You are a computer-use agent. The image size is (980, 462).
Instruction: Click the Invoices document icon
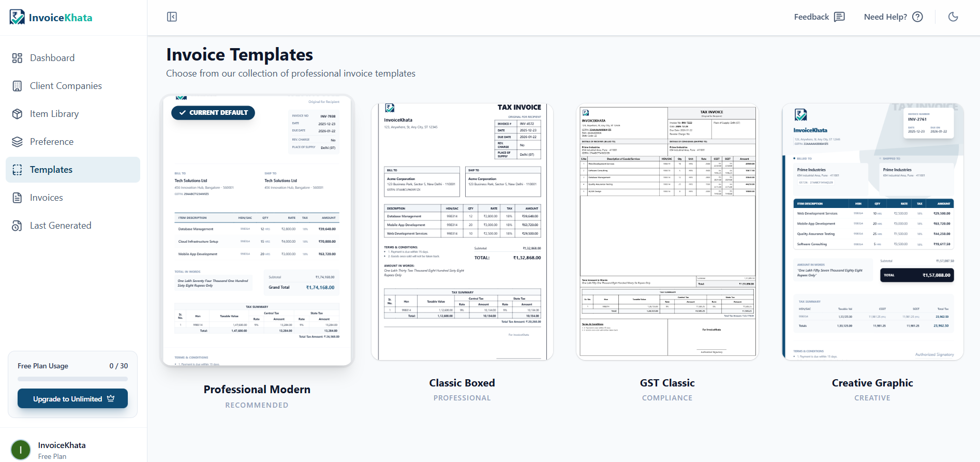click(x=17, y=198)
